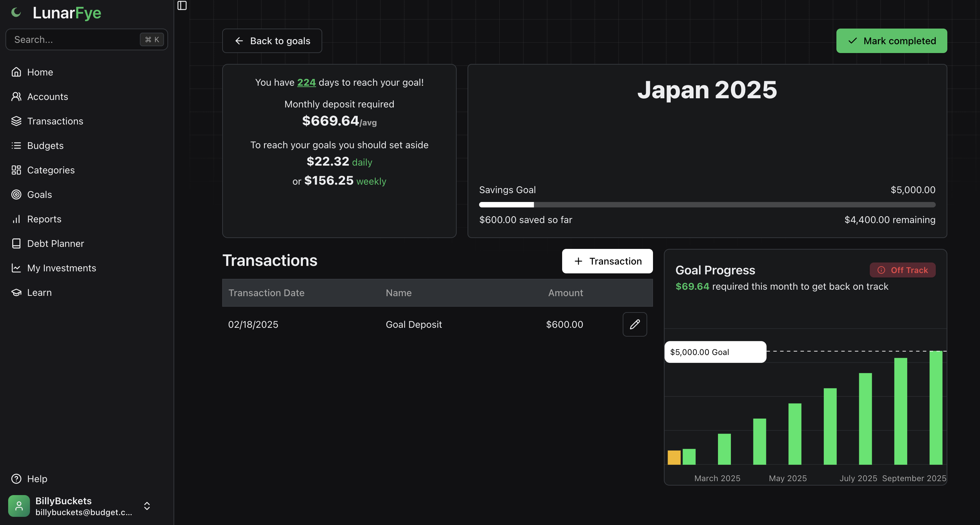Mark the goal as completed

point(892,41)
